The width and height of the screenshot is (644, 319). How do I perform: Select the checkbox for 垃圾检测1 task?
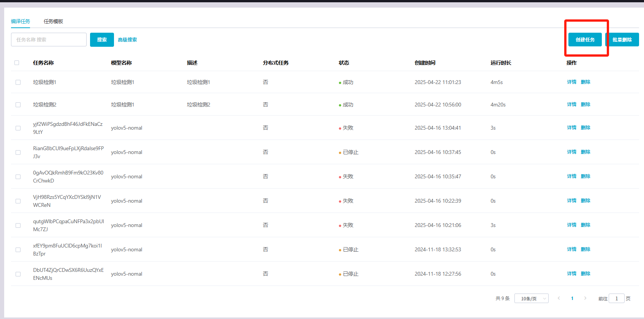tap(18, 83)
